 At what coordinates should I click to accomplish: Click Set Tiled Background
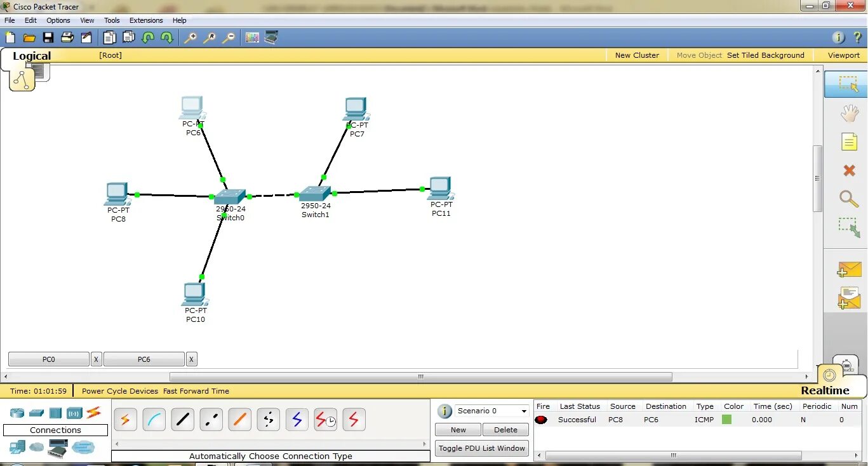coord(765,55)
